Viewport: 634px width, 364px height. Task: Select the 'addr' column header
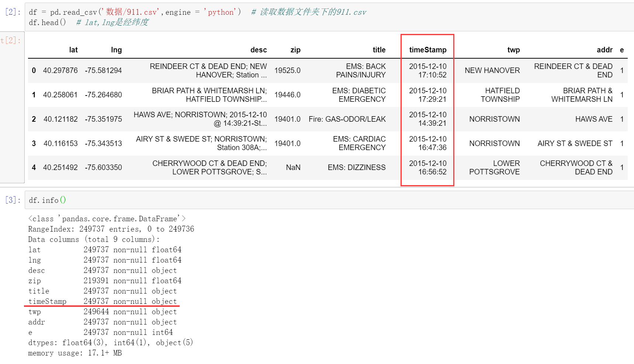[604, 50]
